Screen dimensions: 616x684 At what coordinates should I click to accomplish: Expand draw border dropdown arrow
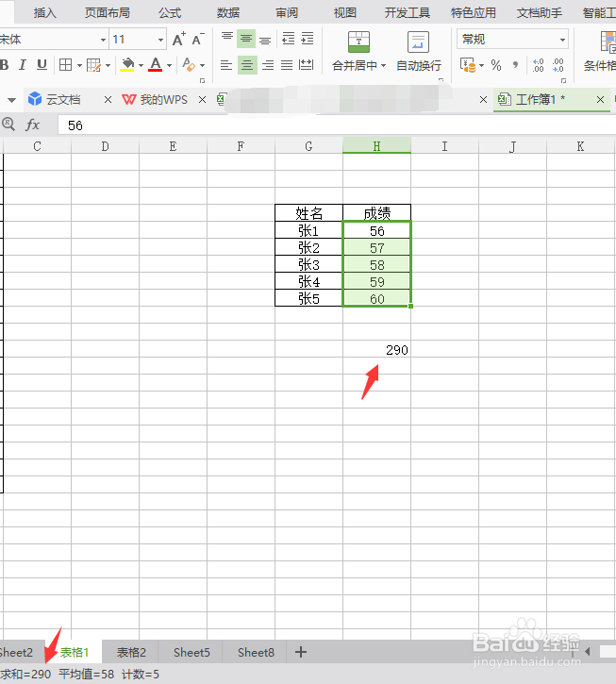pos(108,65)
